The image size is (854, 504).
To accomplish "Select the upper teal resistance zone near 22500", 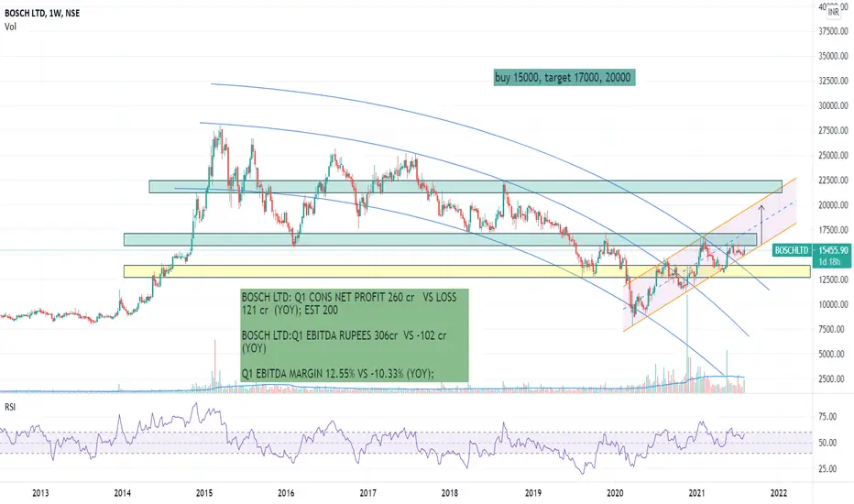I will point(465,186).
